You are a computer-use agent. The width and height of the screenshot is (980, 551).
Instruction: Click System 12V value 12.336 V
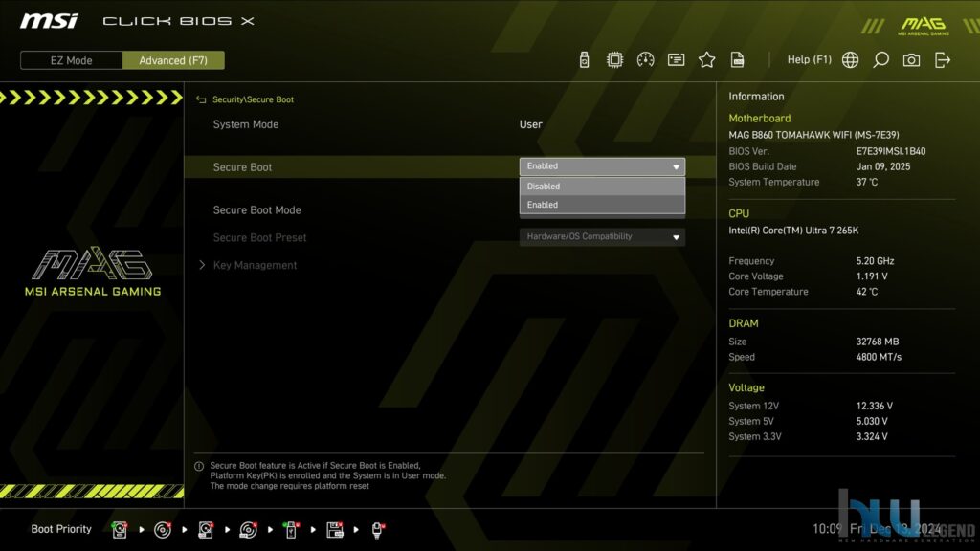click(875, 406)
